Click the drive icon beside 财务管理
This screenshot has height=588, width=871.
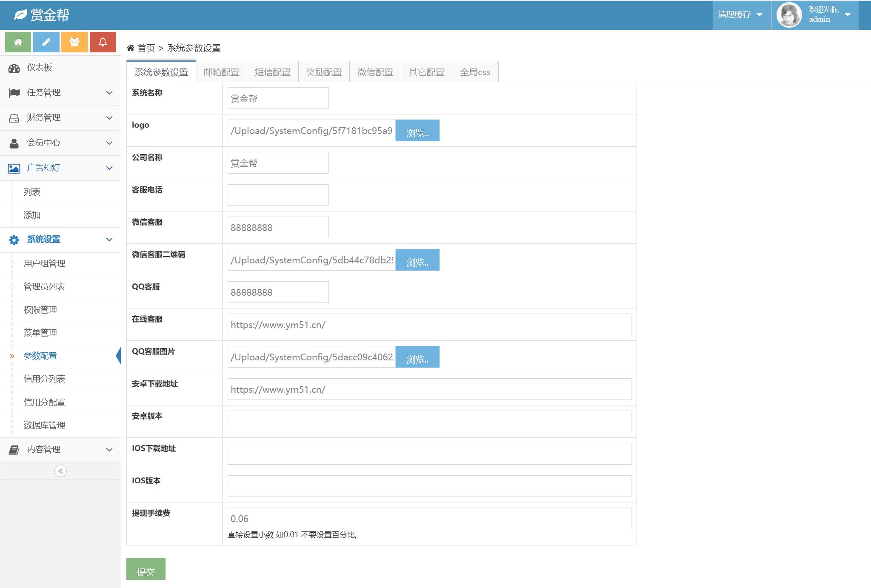click(x=14, y=118)
